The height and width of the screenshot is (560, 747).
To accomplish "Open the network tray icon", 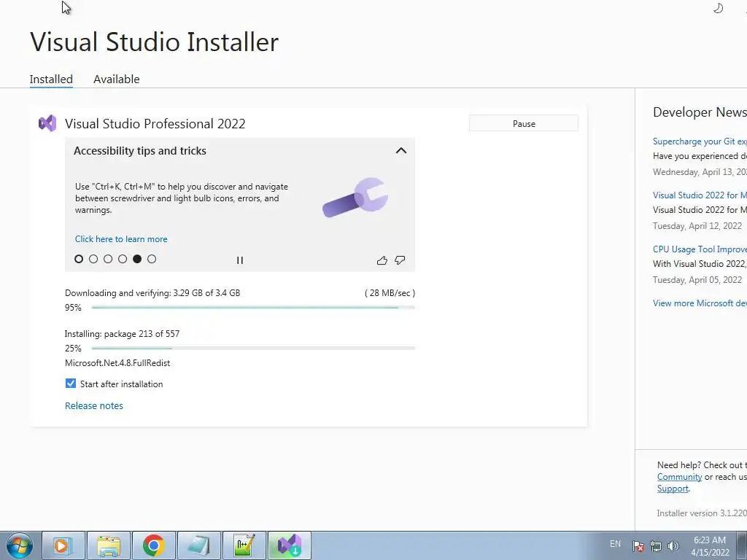I will pyautogui.click(x=656, y=546).
